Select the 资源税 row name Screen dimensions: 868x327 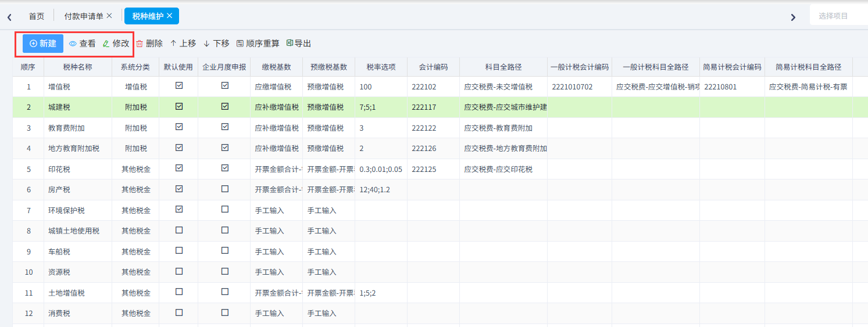(x=78, y=272)
